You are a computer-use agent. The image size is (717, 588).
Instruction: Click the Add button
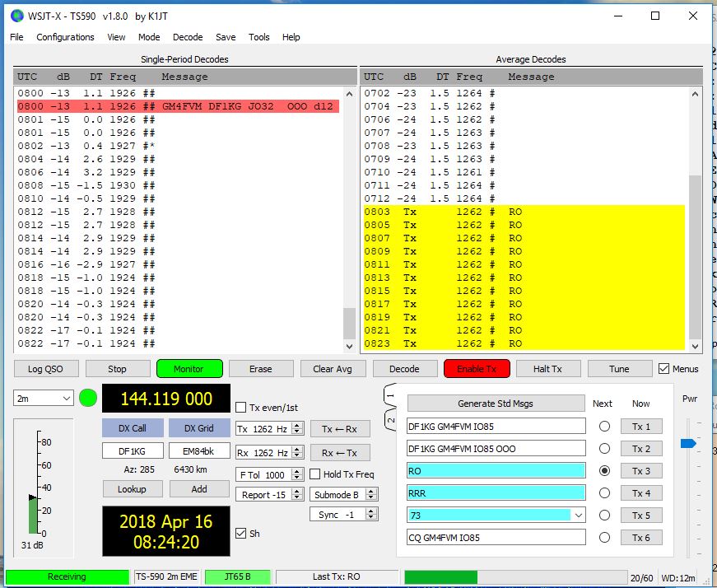(x=199, y=489)
